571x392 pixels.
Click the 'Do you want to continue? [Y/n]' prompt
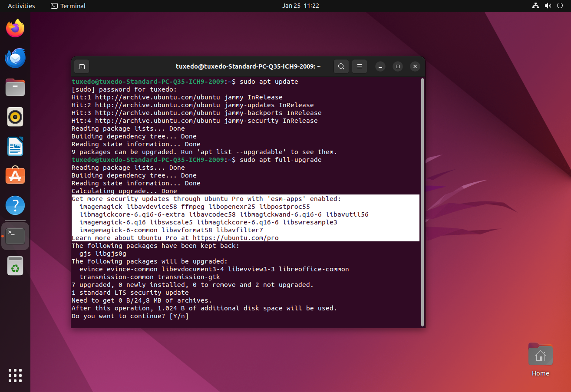[130, 316]
